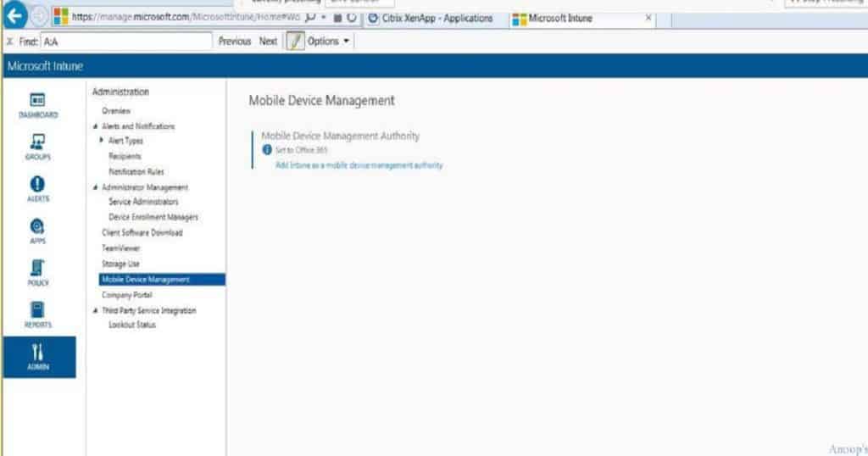This screenshot has height=456, width=868.
Task: Close the Find bar with X
Action: click(9, 42)
